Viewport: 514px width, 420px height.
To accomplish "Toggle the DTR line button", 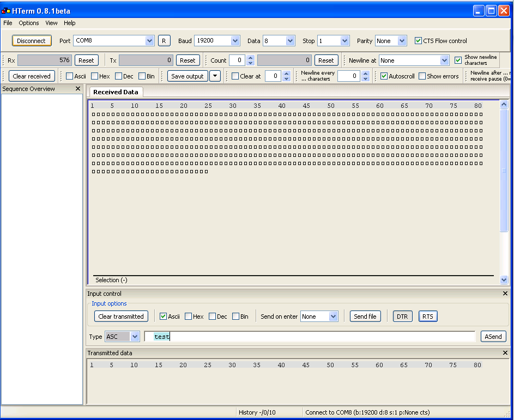I will [x=402, y=316].
